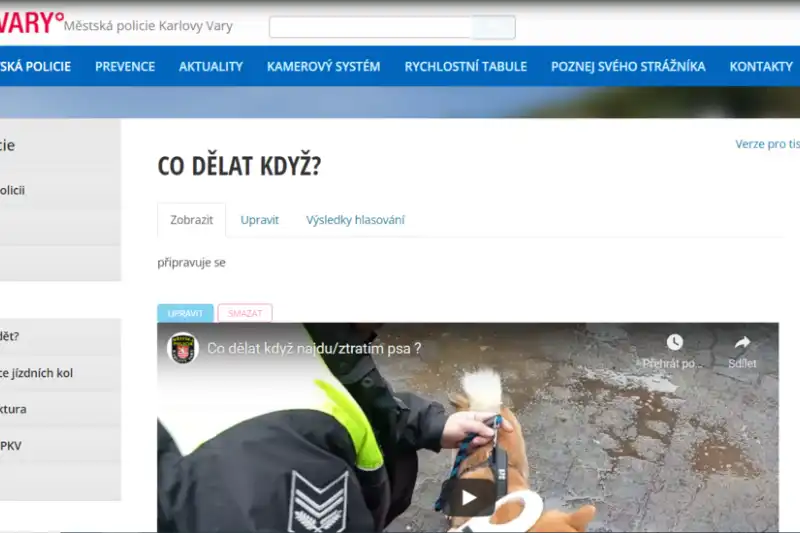The image size is (800, 533).
Task: Open sidebar item ending in 'ktura'
Action: point(13,409)
